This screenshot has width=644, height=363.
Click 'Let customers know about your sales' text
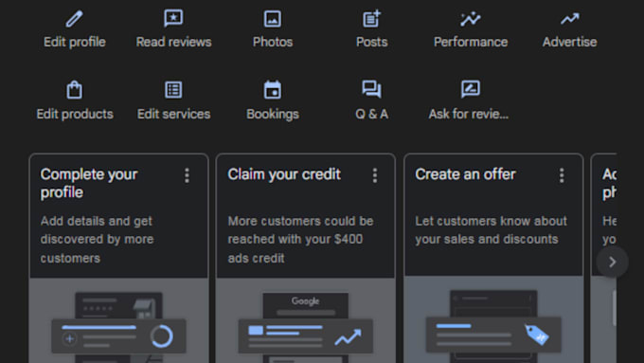[491, 230]
